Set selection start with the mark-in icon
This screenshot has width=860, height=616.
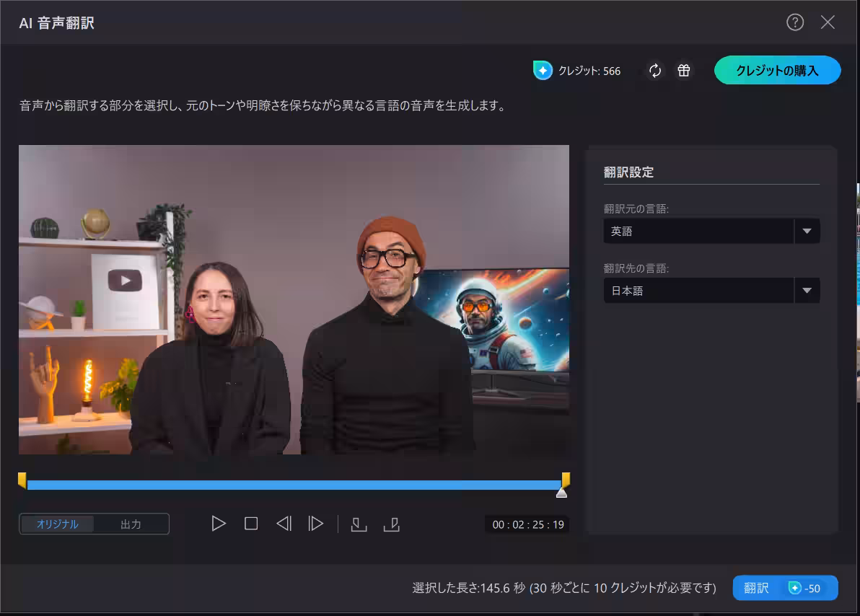[359, 524]
